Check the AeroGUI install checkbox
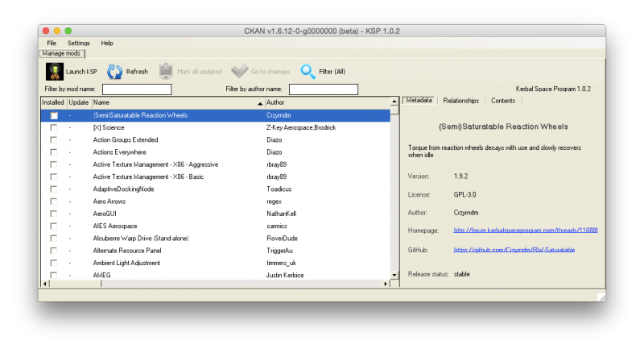 [54, 214]
